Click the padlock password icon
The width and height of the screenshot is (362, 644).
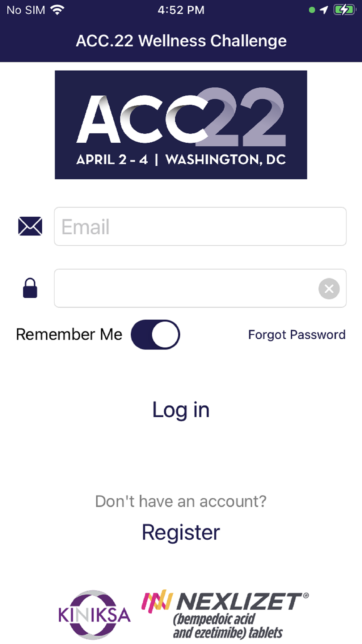pos(30,288)
